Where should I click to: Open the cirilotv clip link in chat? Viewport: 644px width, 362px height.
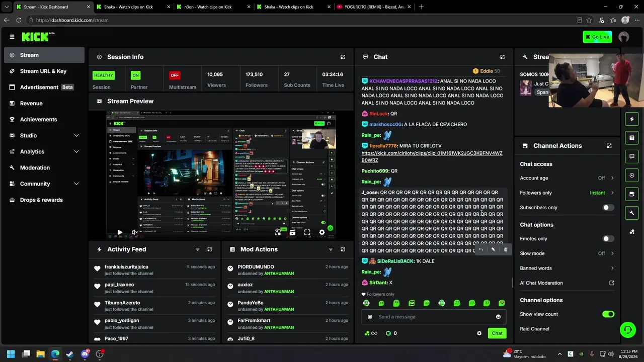[432, 157]
